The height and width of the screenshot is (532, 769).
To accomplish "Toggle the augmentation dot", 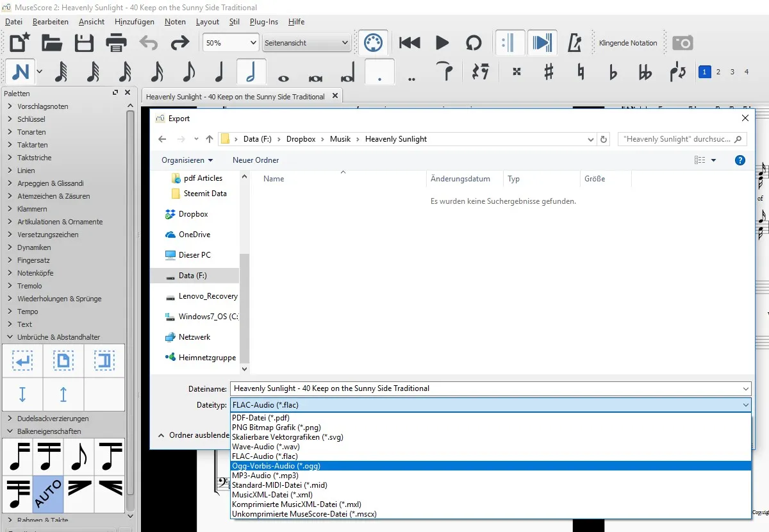I will point(380,72).
